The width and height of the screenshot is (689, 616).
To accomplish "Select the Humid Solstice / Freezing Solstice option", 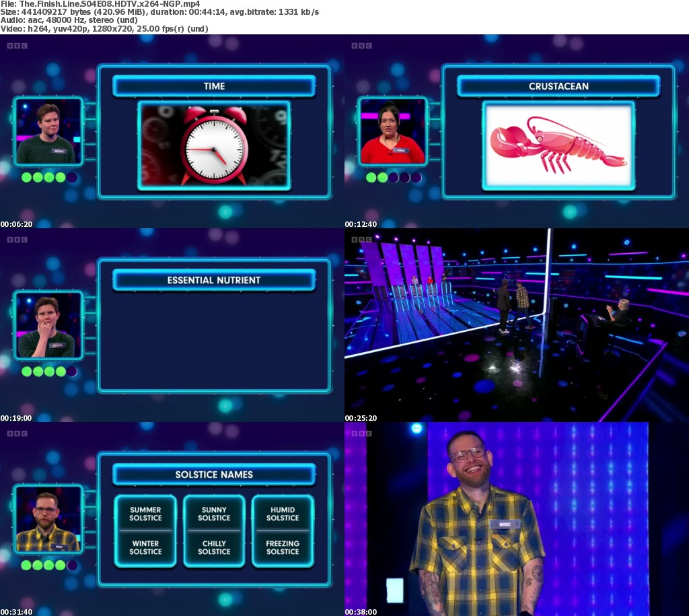I will pyautogui.click(x=283, y=531).
